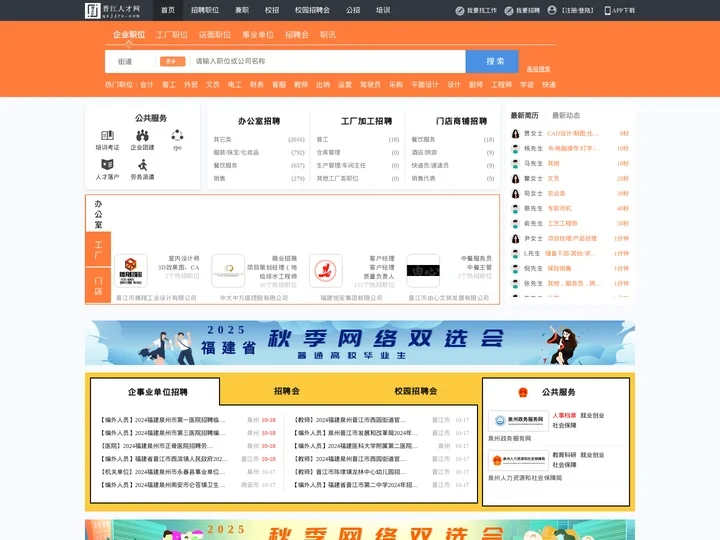Switch to the 最新动态 tab
Viewport: 720px width, 540px height.
tap(566, 115)
